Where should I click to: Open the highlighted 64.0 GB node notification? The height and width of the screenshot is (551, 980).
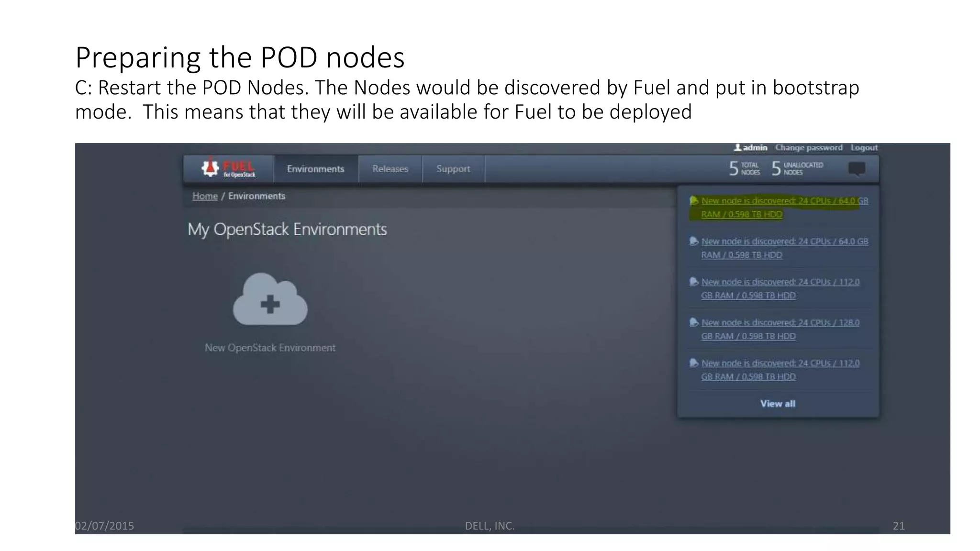785,208
